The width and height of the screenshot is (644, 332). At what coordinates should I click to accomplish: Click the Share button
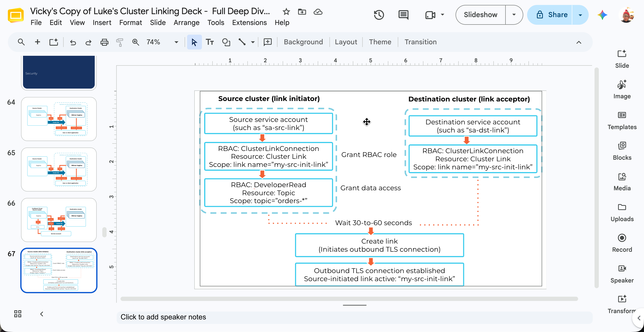[550, 15]
